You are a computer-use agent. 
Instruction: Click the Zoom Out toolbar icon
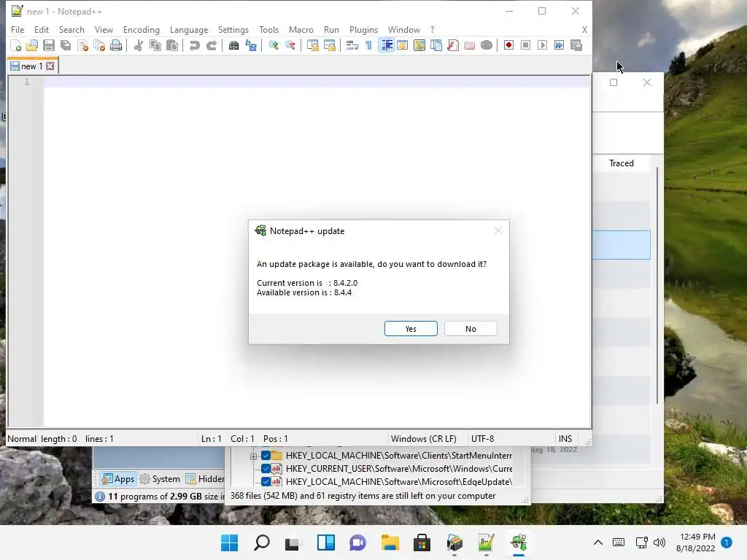[290, 45]
